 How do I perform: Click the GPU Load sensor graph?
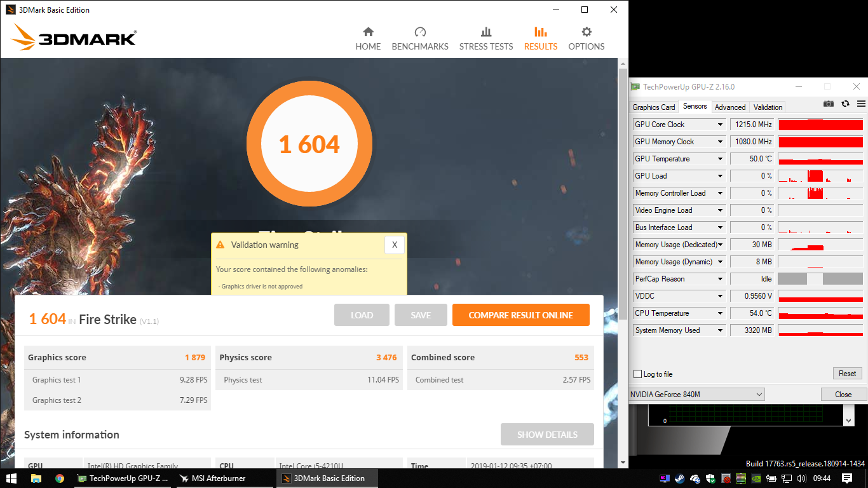[820, 176]
